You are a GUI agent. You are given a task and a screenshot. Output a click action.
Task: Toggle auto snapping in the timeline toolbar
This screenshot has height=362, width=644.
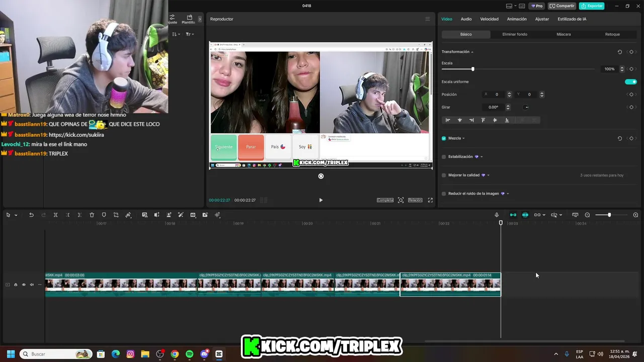tap(525, 215)
